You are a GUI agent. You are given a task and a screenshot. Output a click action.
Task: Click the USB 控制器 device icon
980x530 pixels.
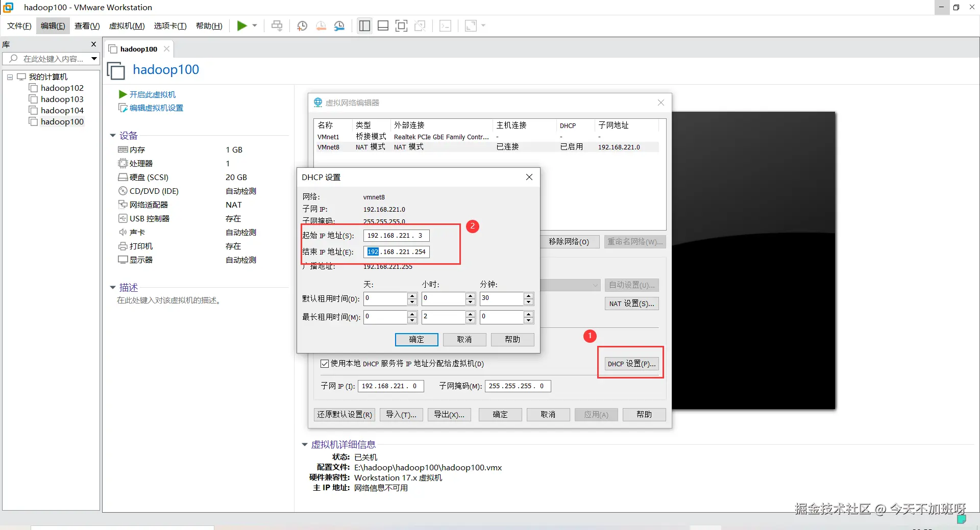(123, 218)
